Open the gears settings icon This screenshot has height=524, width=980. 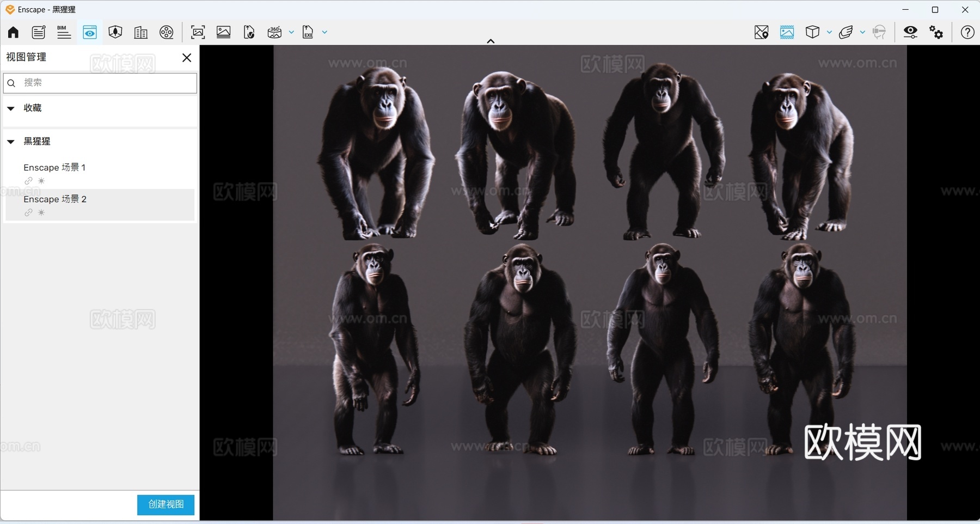click(936, 33)
